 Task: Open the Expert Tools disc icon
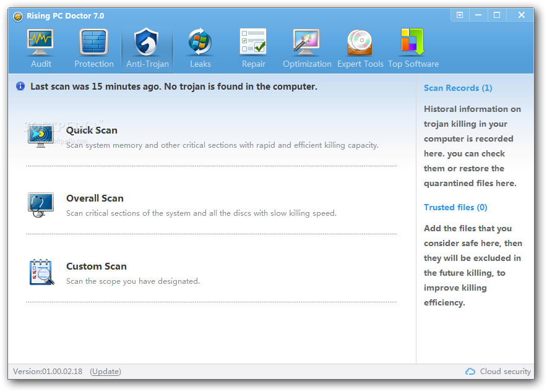point(360,43)
